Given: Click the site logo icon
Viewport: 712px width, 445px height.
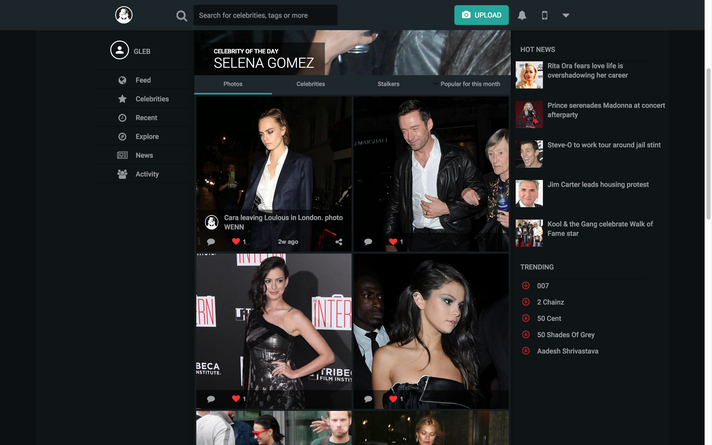Looking at the screenshot, I should point(124,15).
